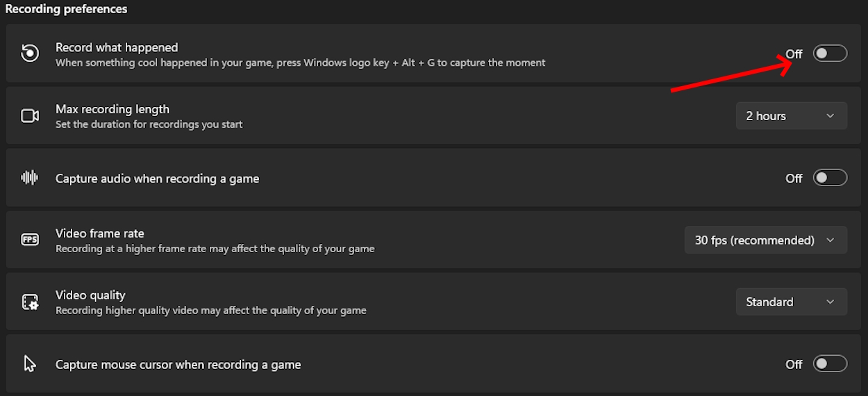This screenshot has height=396, width=868.
Task: Turn on Capture audio when recording toggle
Action: 830,178
